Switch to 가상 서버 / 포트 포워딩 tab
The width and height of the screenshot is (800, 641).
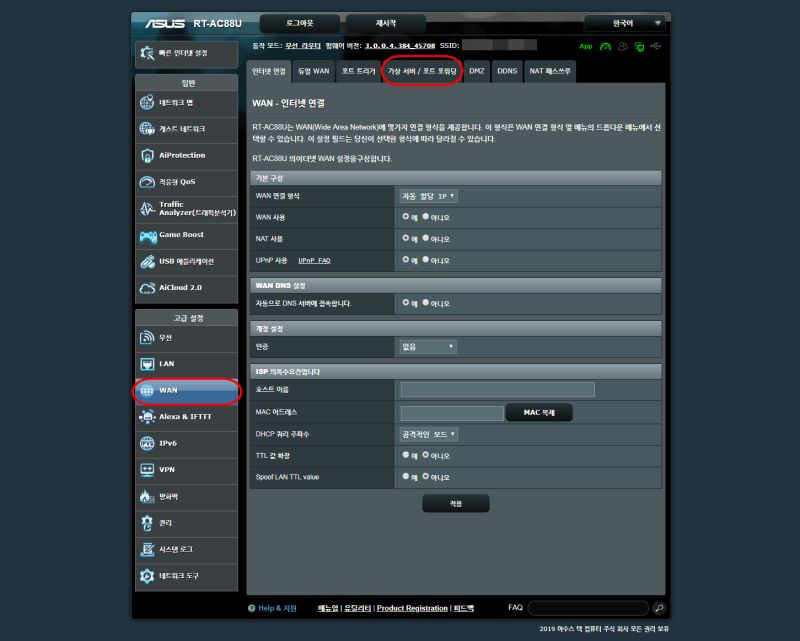422,71
